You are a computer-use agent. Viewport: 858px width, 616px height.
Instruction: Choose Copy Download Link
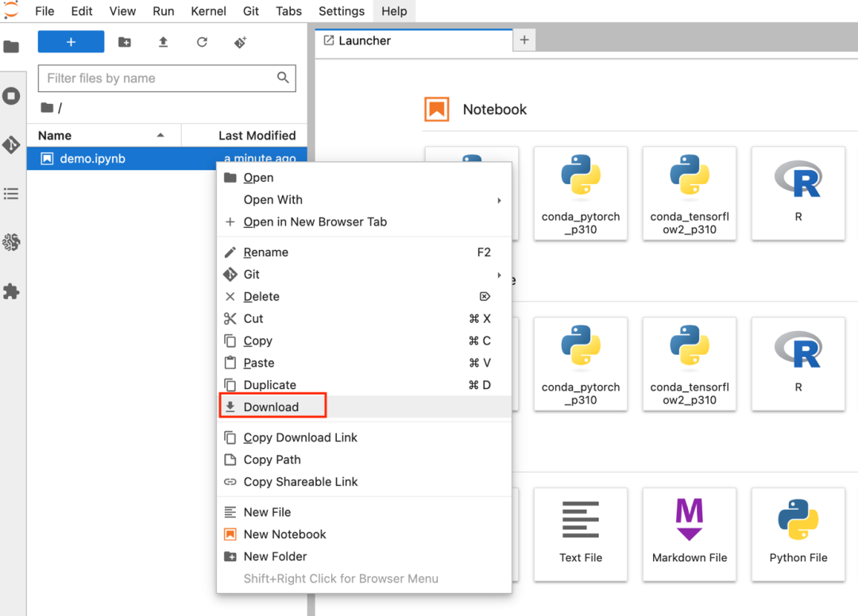click(x=365, y=437)
